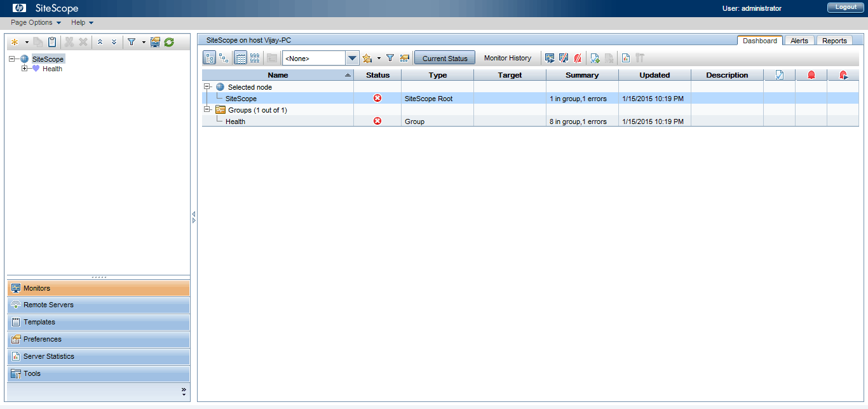Click the error status icon in Health row

(x=377, y=121)
